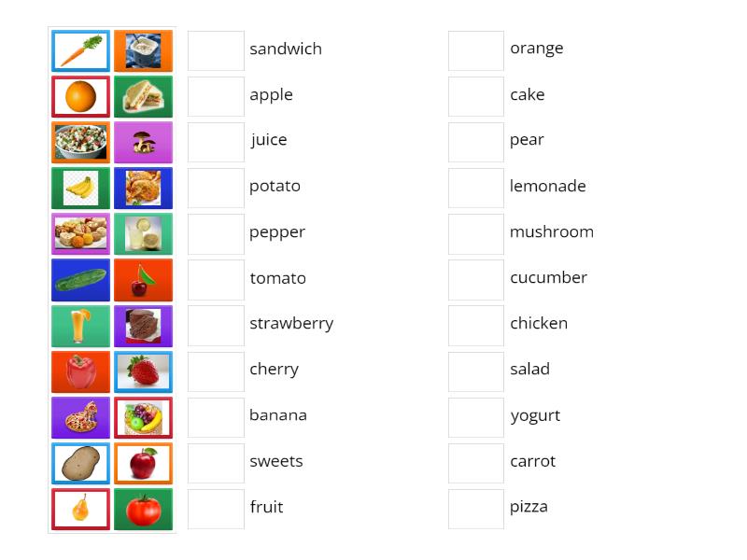This screenshot has width=747, height=560.
Task: Click the answer box beside "lemonade"
Action: pyautogui.click(x=476, y=188)
